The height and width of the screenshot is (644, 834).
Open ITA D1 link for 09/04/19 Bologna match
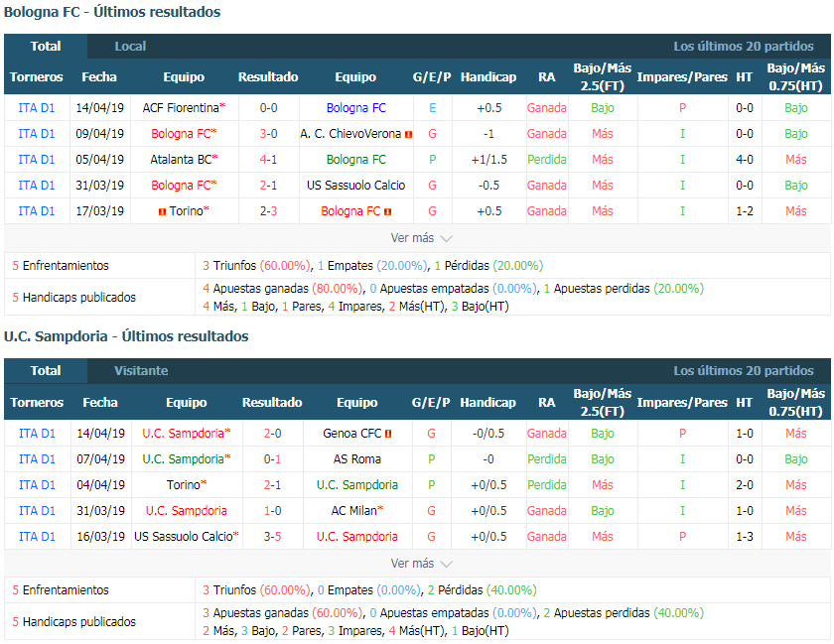coord(37,134)
